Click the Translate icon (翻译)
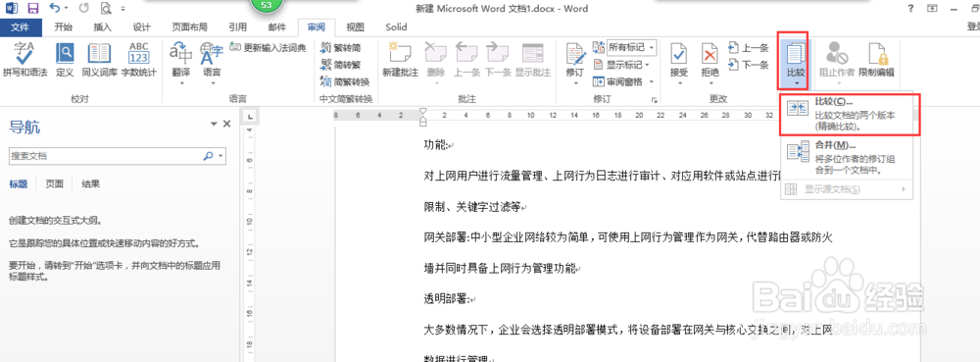Image resolution: width=980 pixels, height=362 pixels. (x=180, y=63)
